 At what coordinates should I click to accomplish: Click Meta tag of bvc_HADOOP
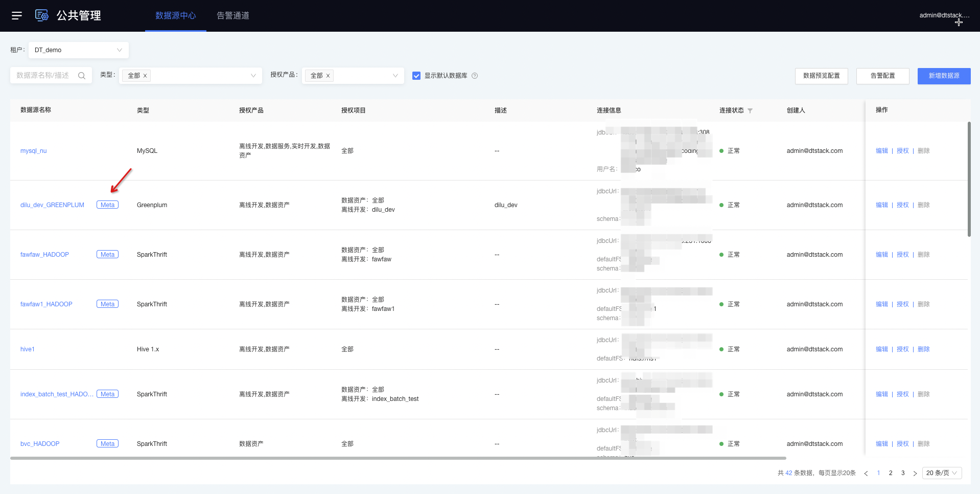tap(107, 444)
